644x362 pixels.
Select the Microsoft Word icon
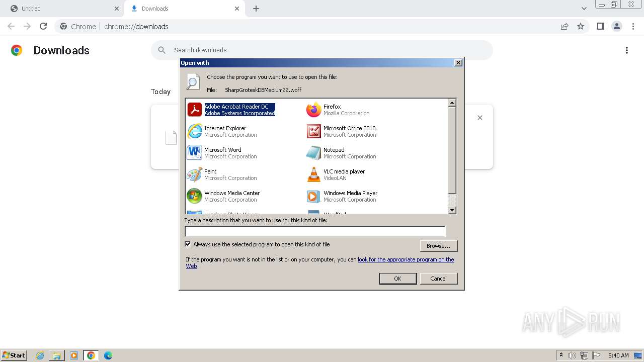194,153
